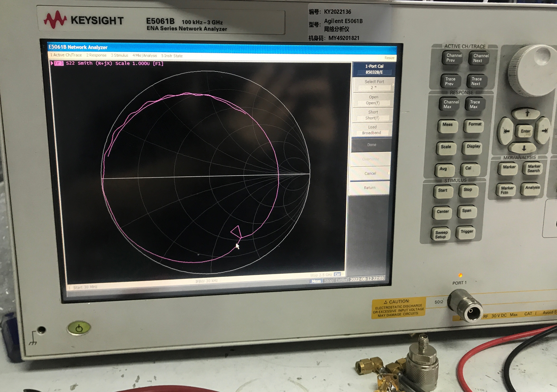Click Resize at the menu bar's right

point(389,58)
